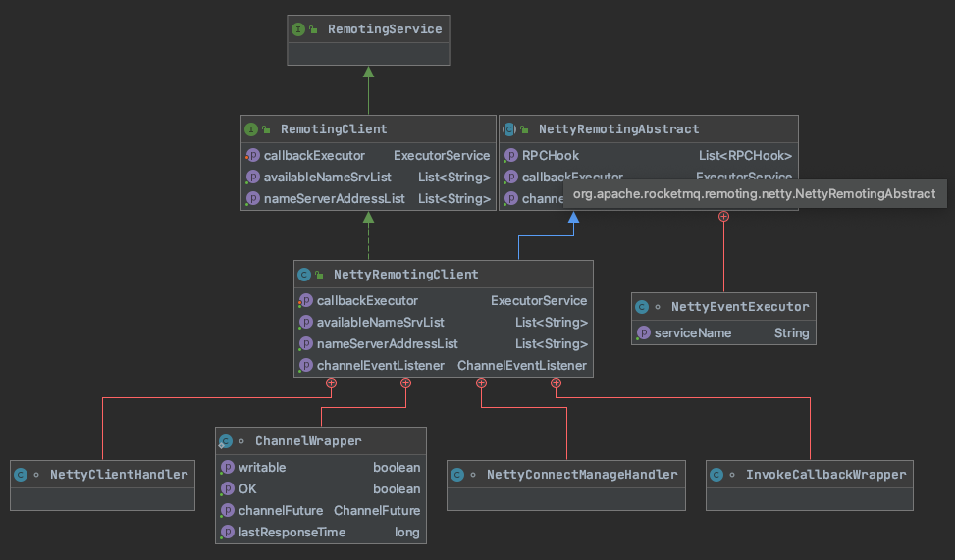Click the ChannelEventListener type label

(x=522, y=365)
